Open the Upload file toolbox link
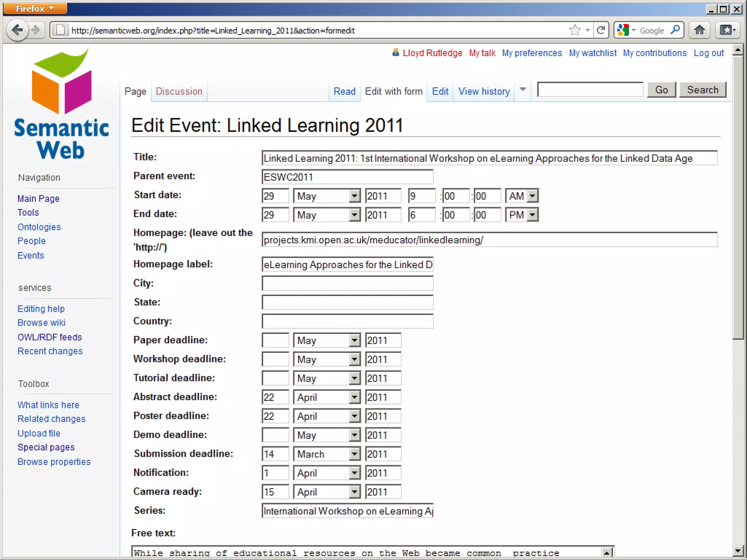 coord(39,433)
